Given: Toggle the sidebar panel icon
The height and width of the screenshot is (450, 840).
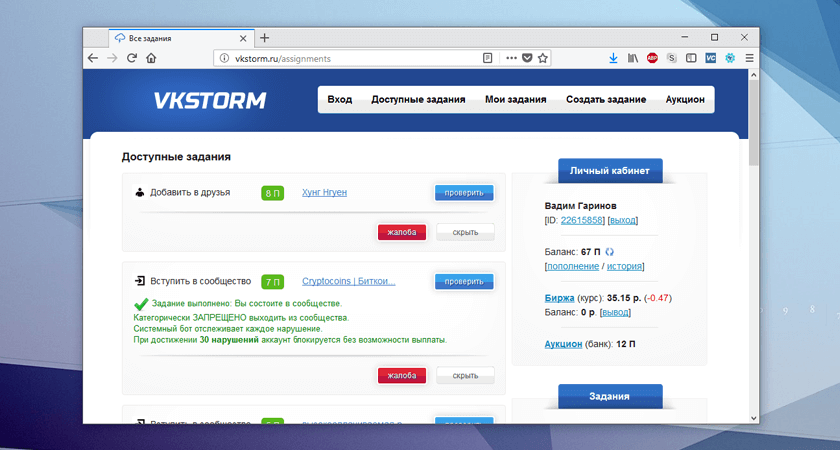Looking at the screenshot, I should 691,58.
